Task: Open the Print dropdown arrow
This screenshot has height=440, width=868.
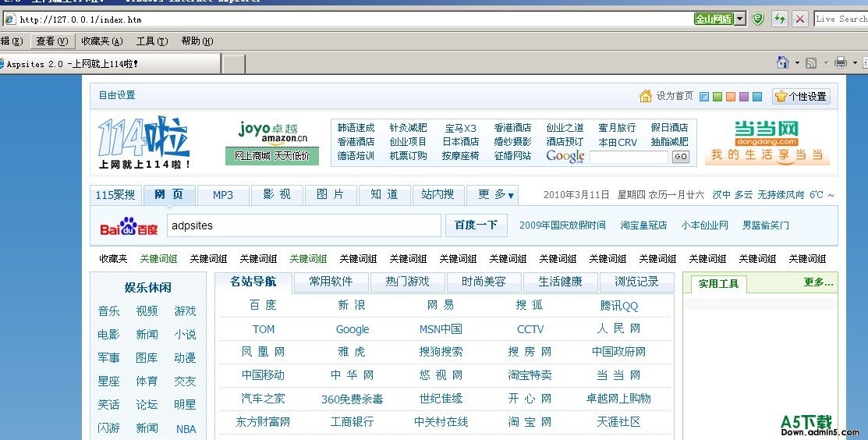Action: click(x=855, y=63)
